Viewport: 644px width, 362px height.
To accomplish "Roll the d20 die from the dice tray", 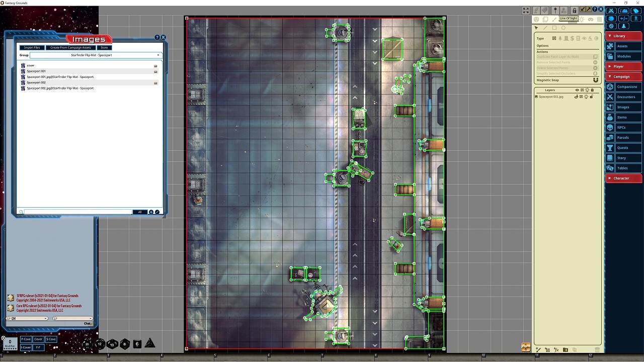I will 87,344.
